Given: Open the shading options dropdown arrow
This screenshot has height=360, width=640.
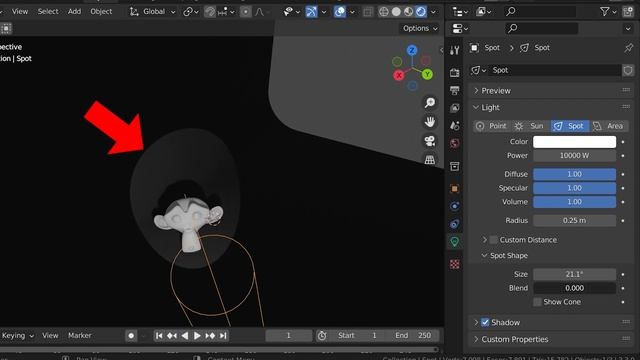Looking at the screenshot, I should click(x=433, y=12).
